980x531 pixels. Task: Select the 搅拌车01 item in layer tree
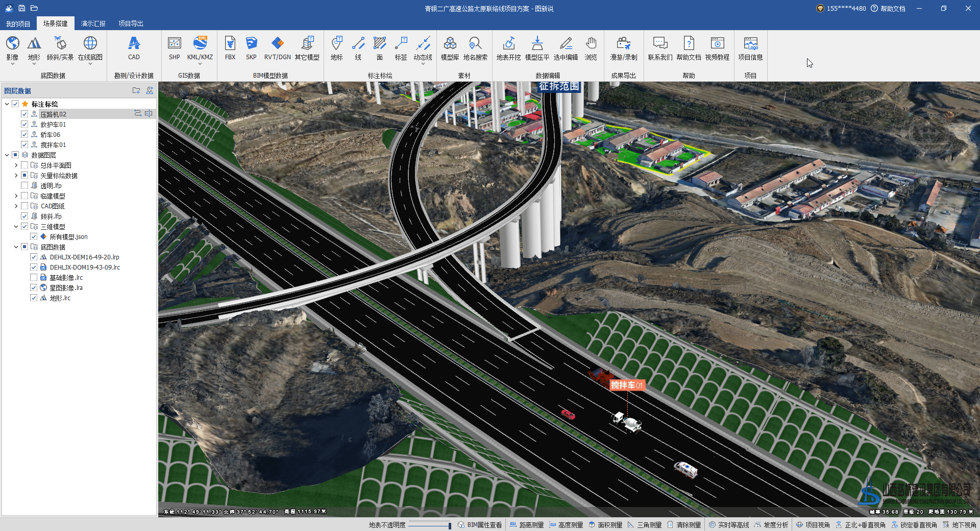[x=53, y=145]
